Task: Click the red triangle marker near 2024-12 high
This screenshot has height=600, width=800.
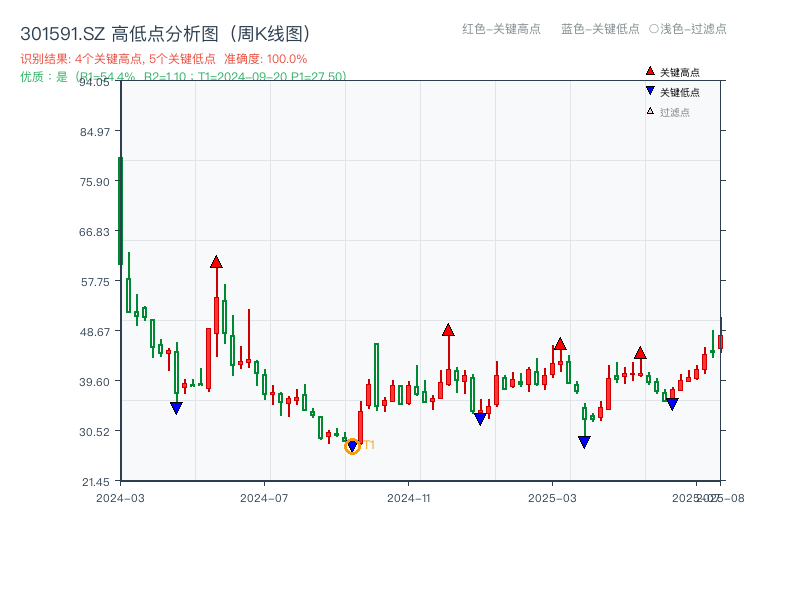Action: click(x=448, y=328)
